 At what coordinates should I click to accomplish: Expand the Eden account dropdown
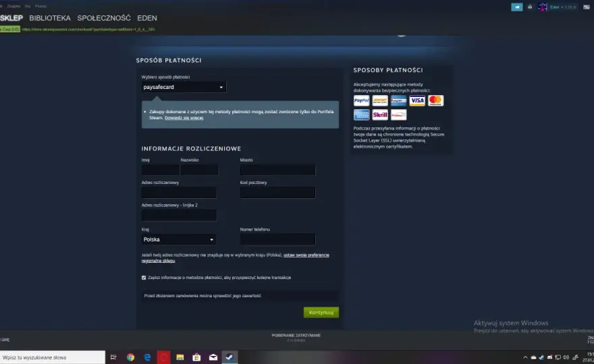coord(563,7)
